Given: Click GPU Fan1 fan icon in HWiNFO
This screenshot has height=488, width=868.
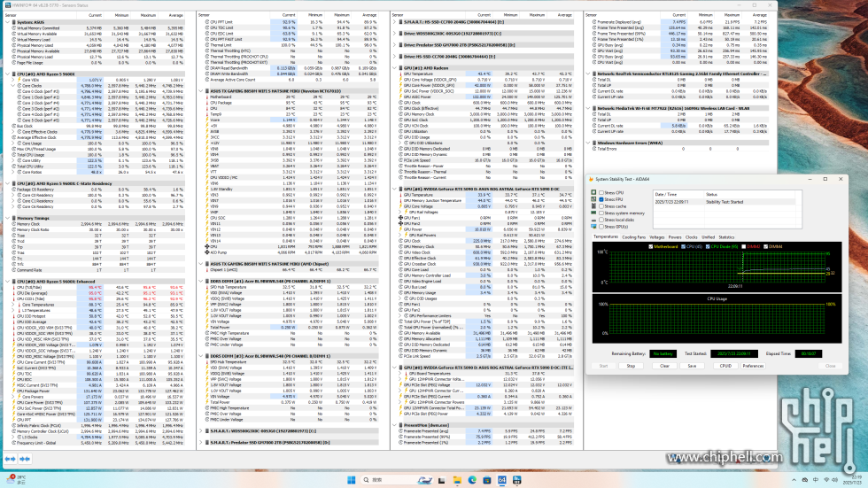Looking at the screenshot, I should pyautogui.click(x=400, y=218).
